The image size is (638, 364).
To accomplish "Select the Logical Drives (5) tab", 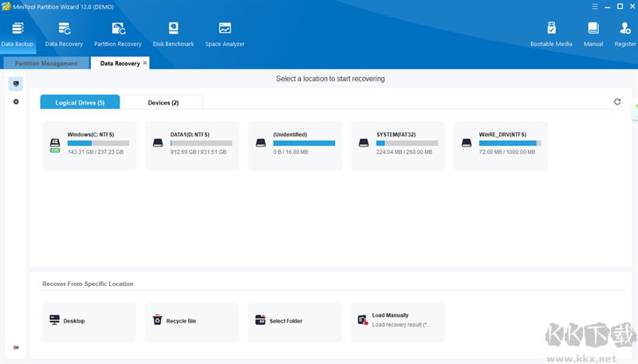I will pos(80,103).
